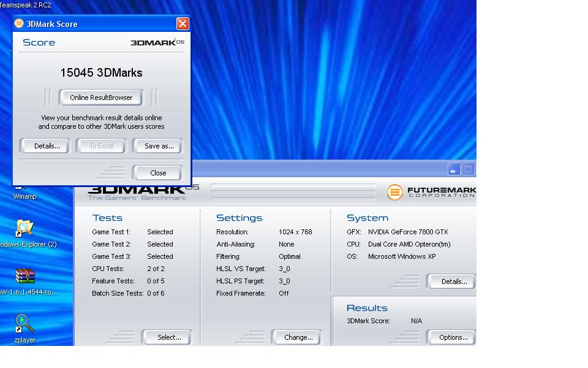Screen dimensions: 588x368
Task: Click the System panel heading
Action: (367, 218)
